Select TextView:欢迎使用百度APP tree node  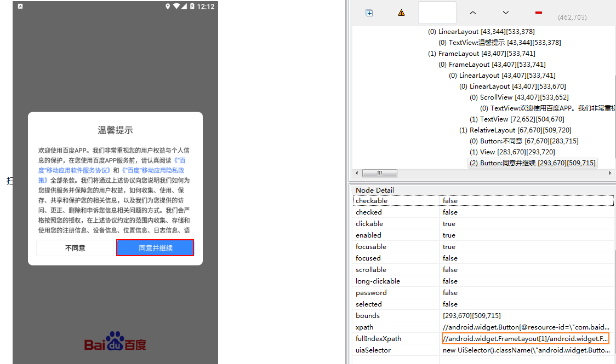pos(546,108)
